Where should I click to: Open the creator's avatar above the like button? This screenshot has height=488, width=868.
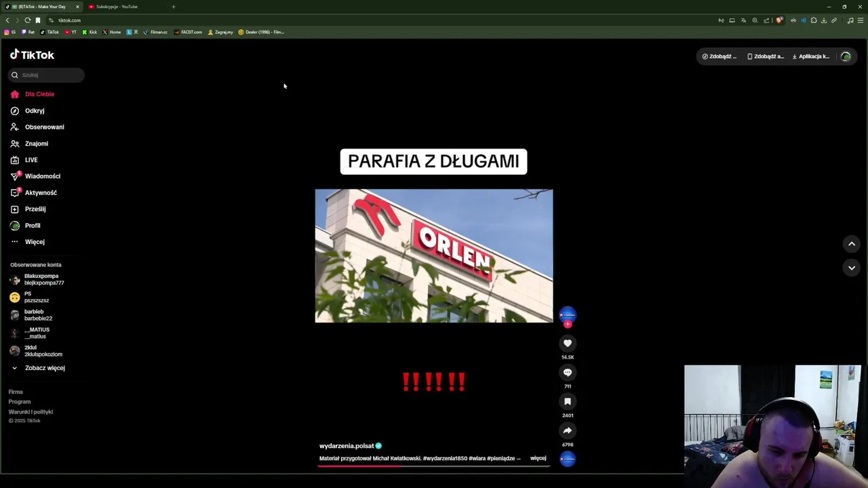pyautogui.click(x=568, y=314)
